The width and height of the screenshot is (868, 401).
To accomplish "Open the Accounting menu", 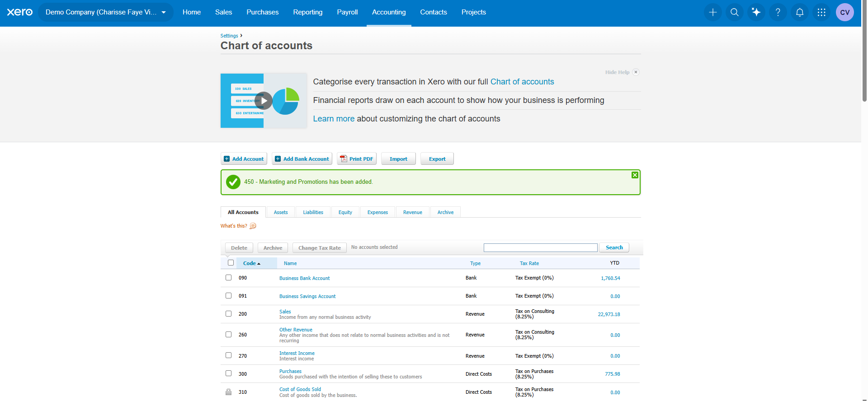I will (x=389, y=12).
